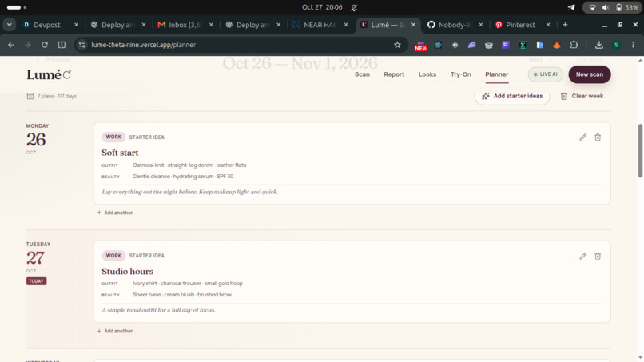Image resolution: width=644 pixels, height=362 pixels.
Task: Bookmark this page with star icon
Action: point(397,45)
